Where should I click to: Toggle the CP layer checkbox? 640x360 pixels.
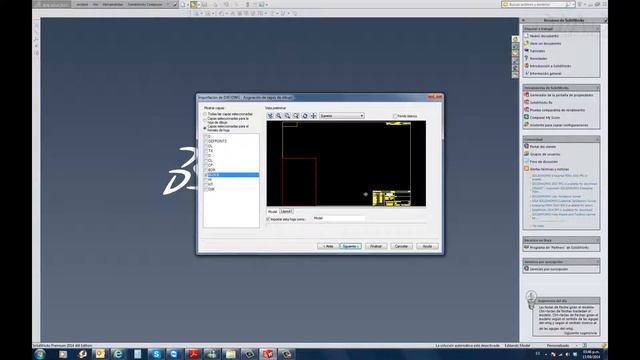206,165
